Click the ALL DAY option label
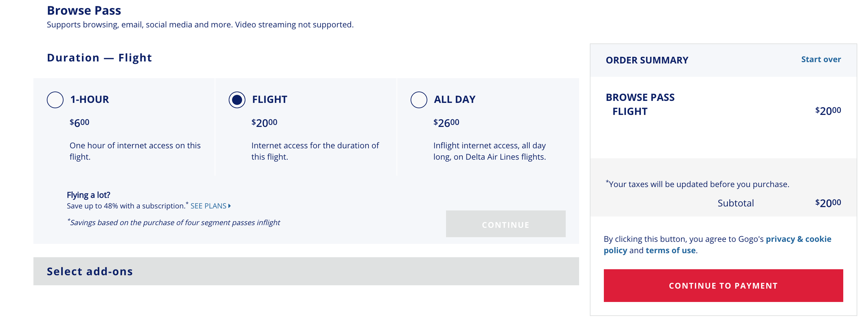The image size is (868, 318). 454,100
